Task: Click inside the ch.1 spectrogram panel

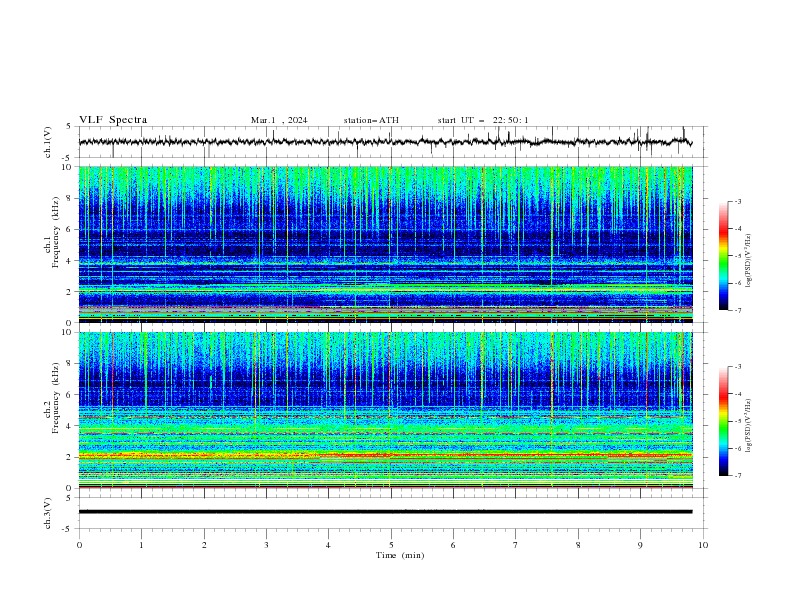Action: [385, 244]
